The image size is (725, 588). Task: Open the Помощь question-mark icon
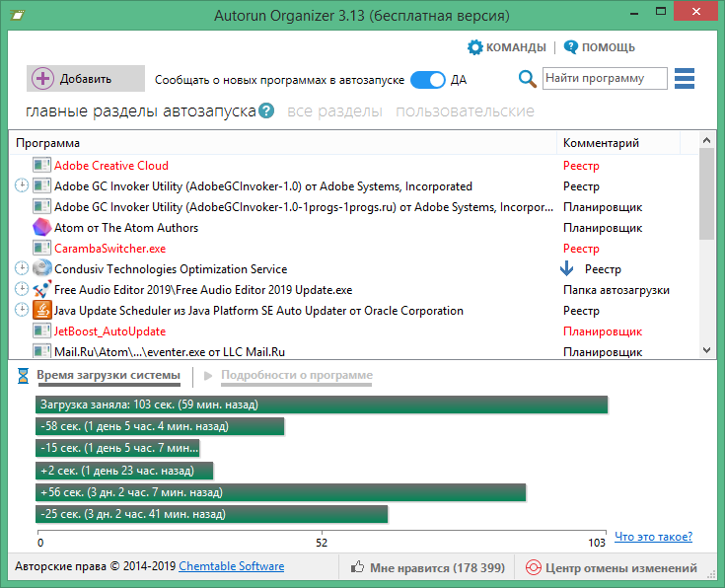[x=570, y=46]
